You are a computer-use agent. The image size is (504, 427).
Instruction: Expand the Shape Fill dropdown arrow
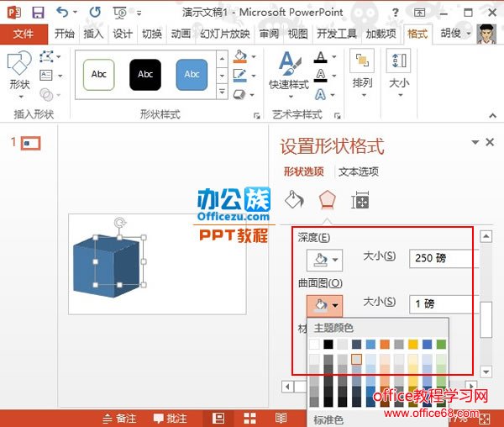tap(254, 56)
